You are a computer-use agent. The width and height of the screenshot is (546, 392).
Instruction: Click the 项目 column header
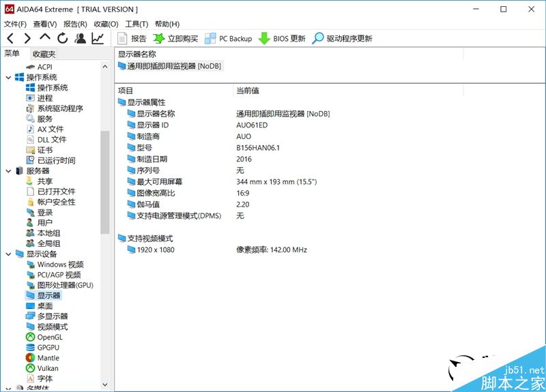click(x=126, y=91)
